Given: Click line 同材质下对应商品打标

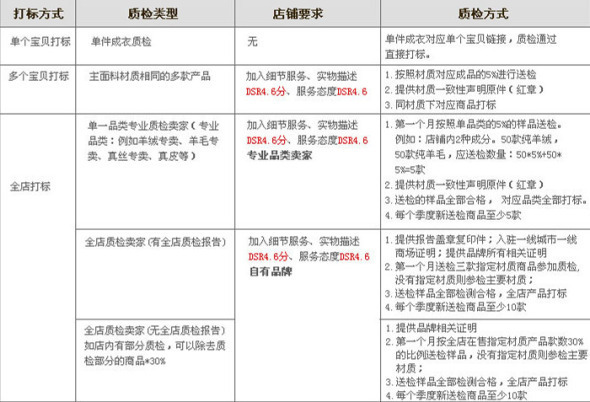Looking at the screenshot, I should pos(440,105).
